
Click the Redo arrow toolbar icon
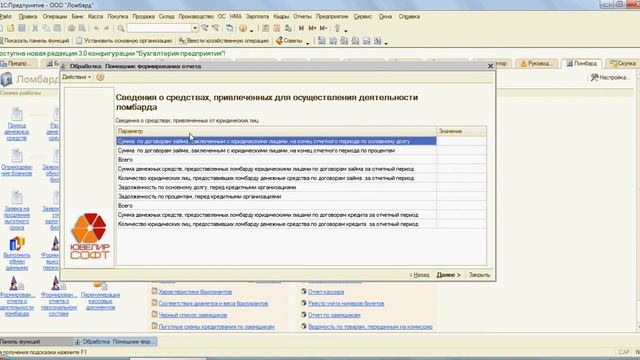[107, 28]
